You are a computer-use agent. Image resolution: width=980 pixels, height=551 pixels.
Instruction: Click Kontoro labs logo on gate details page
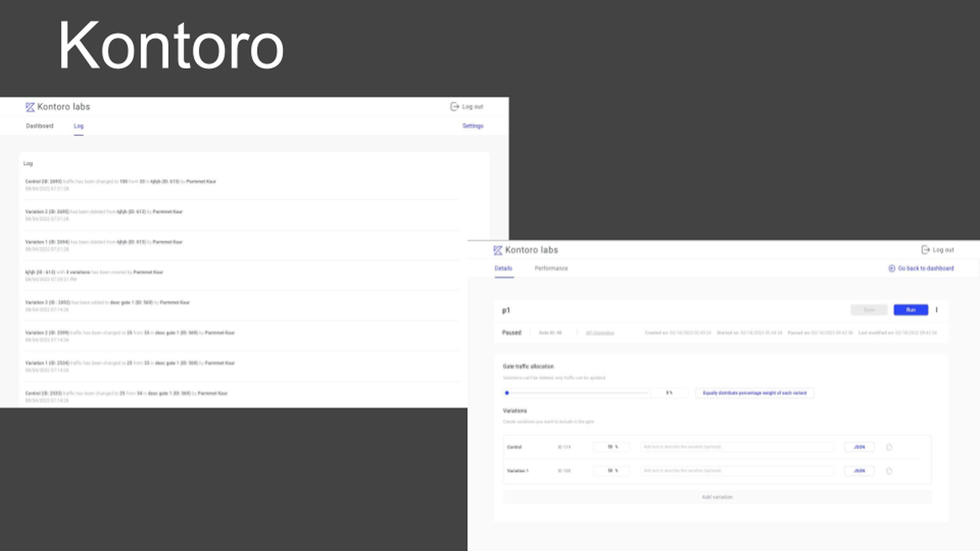coord(498,250)
